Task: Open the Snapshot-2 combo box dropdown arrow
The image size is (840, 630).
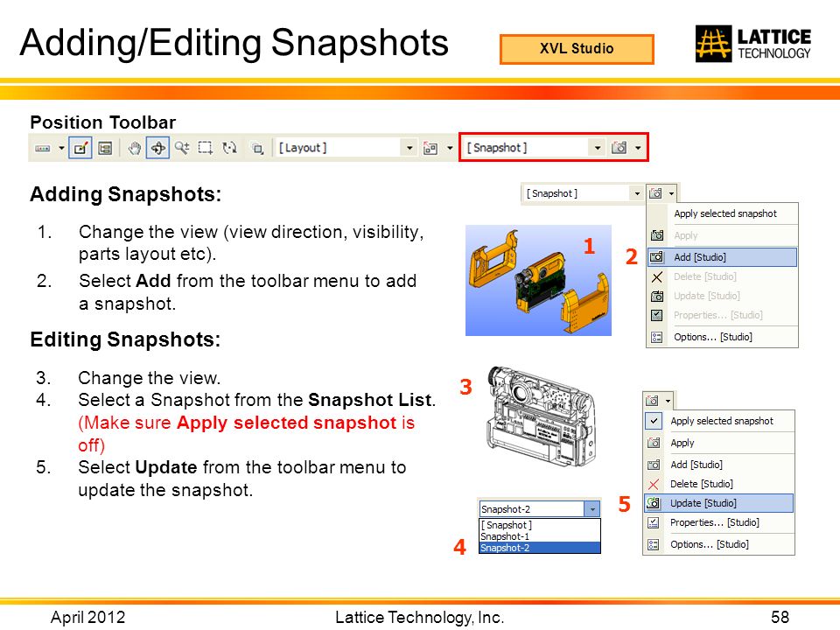Action: point(592,509)
